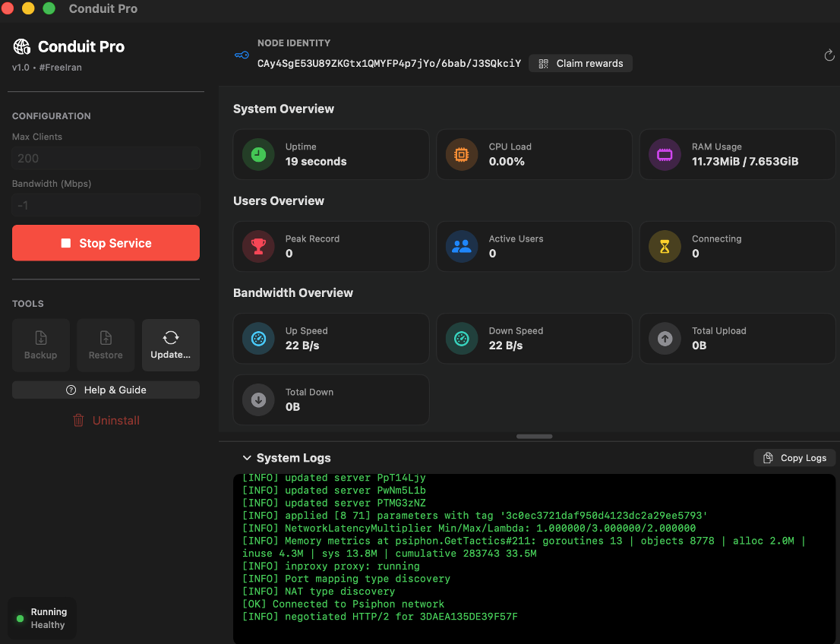Click the blue Active Users icon

tap(461, 246)
